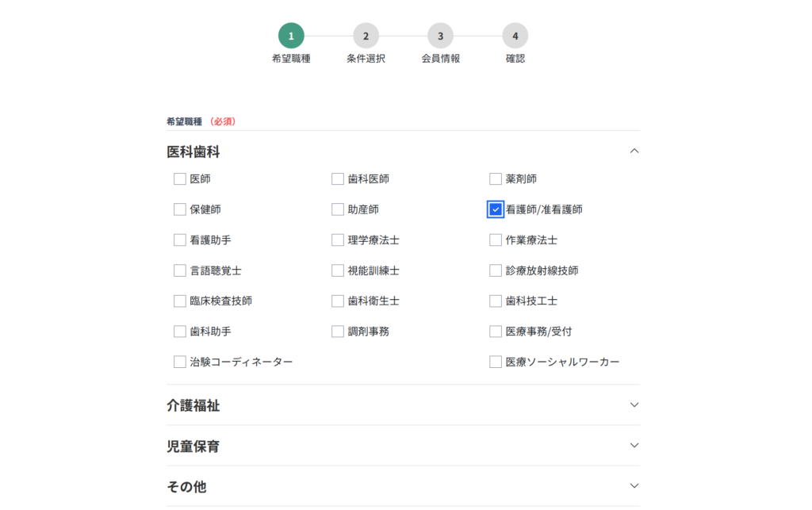Tick the 薬剤師 checkbox

[x=496, y=179]
